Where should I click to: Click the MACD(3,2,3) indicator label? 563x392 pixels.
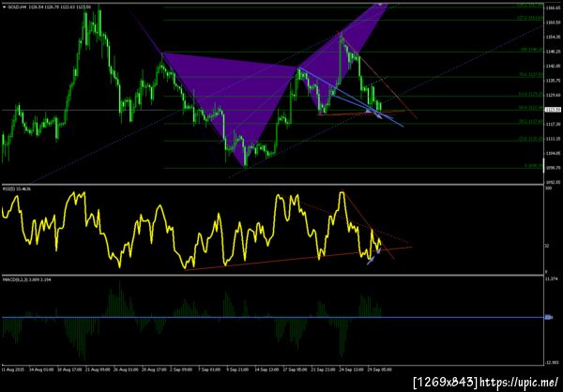27,279
